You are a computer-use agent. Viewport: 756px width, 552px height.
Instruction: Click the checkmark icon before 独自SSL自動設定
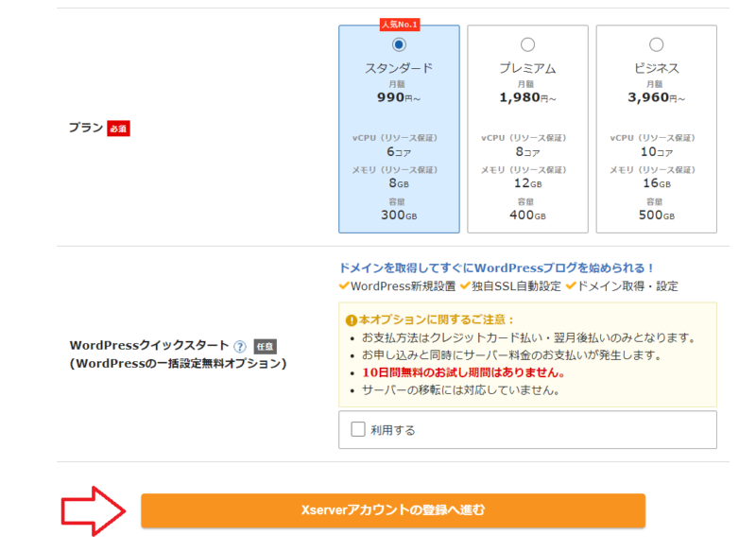pyautogui.click(x=465, y=285)
